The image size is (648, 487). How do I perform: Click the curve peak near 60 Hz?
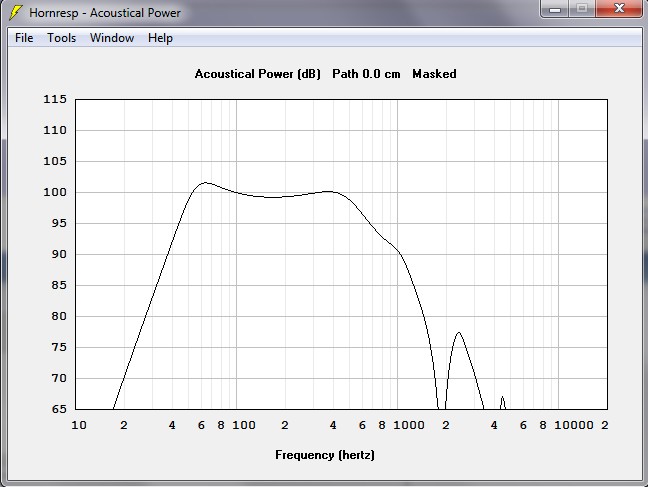click(x=205, y=182)
